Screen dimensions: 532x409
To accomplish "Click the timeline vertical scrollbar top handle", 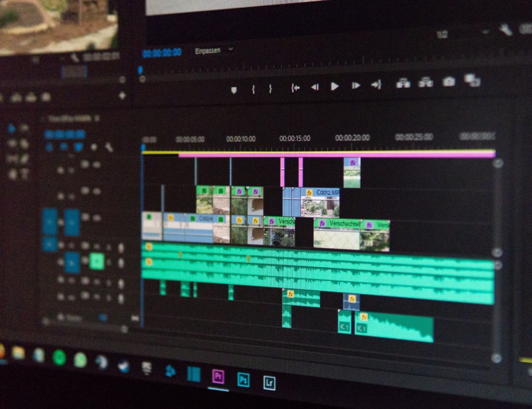I will pyautogui.click(x=497, y=163).
